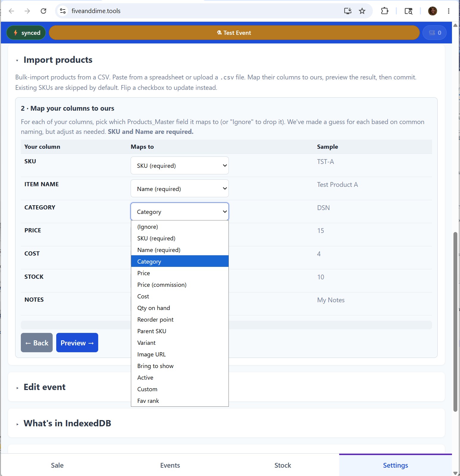Open Chrome three-dot menu

click(448, 11)
